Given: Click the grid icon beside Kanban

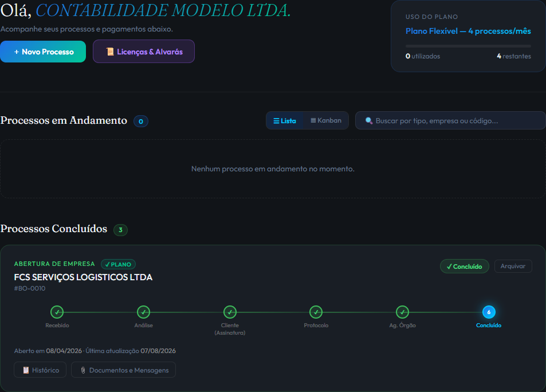Looking at the screenshot, I should (313, 120).
